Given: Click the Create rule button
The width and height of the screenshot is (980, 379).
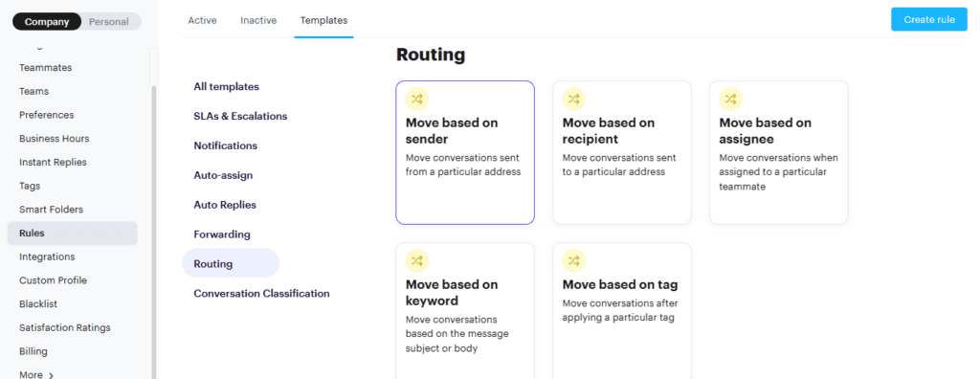Looking at the screenshot, I should point(928,19).
